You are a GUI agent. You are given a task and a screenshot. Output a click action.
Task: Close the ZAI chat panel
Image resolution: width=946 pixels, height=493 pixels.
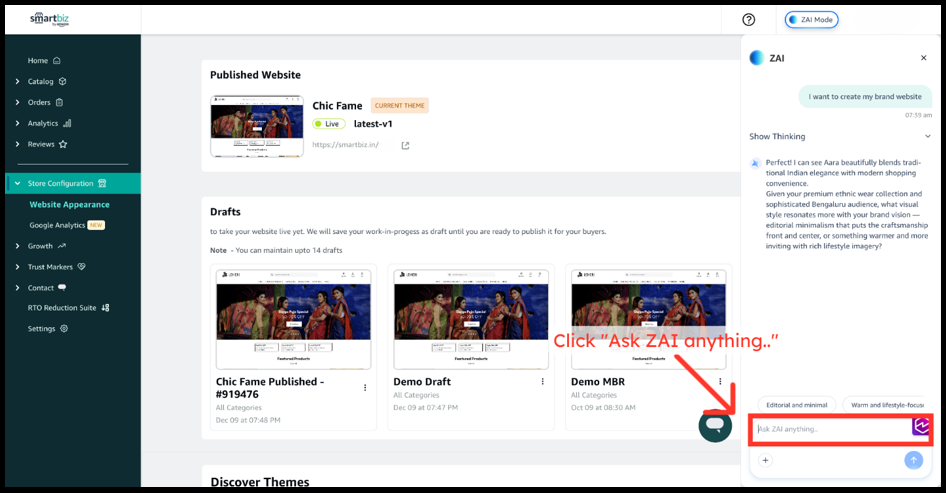(x=923, y=58)
